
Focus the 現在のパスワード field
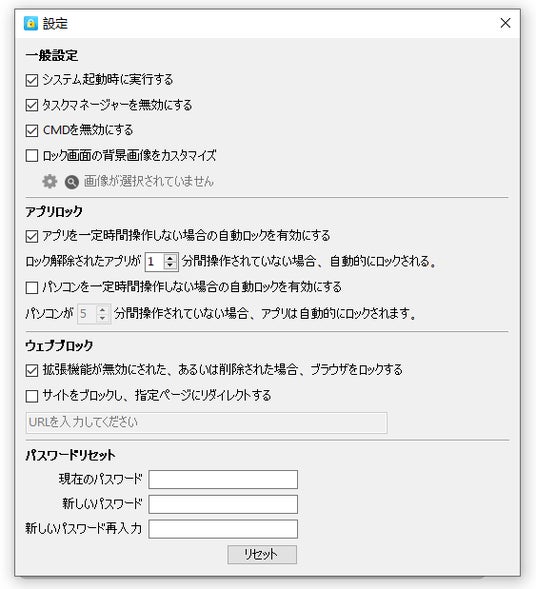coord(223,479)
